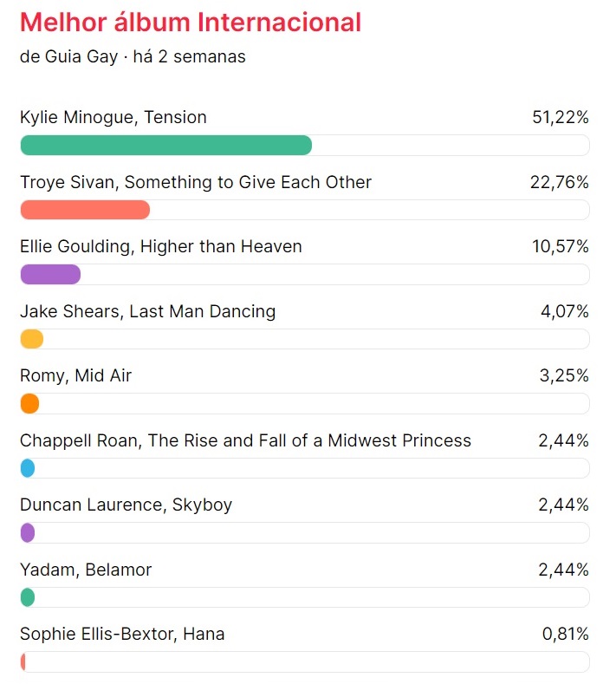616x684 pixels.
Task: Click the 51,22% percentage label
Action: point(561,117)
